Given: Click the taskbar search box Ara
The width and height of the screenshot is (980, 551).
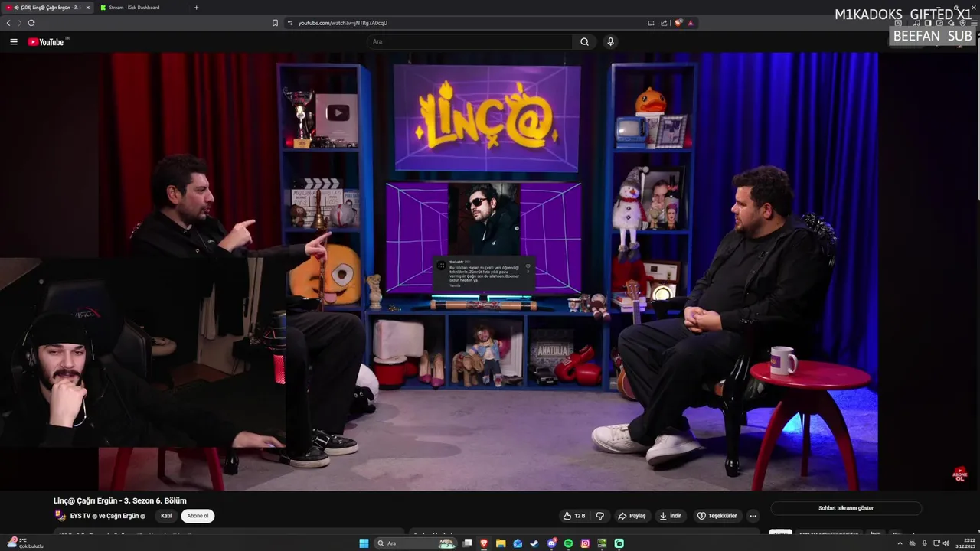Looking at the screenshot, I should click(x=414, y=543).
